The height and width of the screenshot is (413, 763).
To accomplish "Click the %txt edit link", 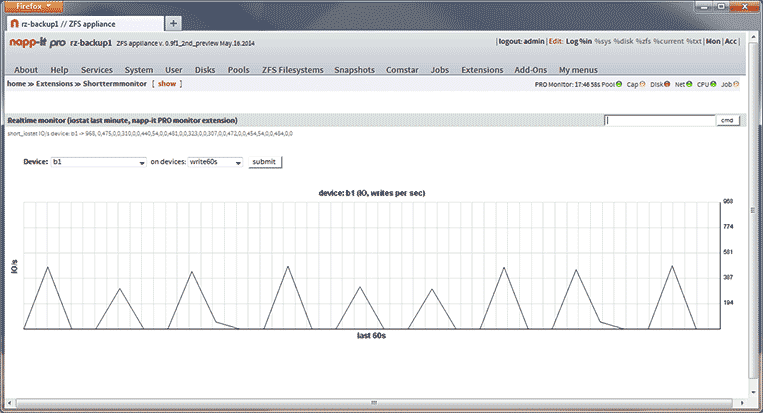I will (x=694, y=41).
